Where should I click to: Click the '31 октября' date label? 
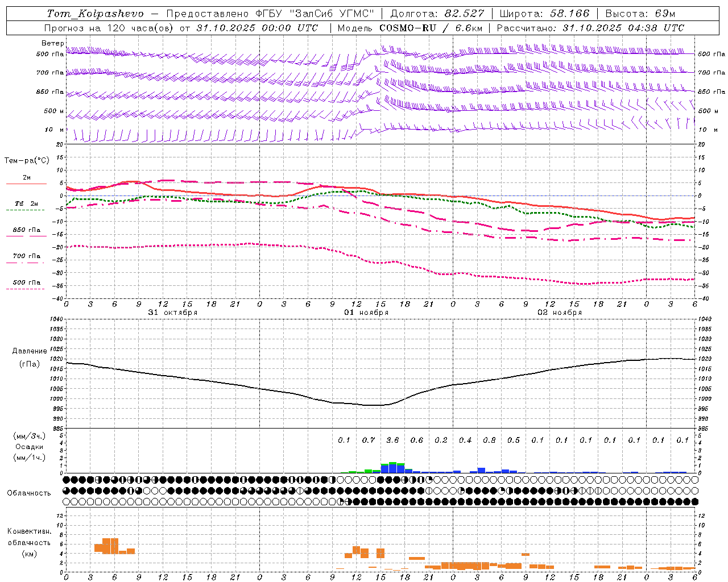pos(173,313)
